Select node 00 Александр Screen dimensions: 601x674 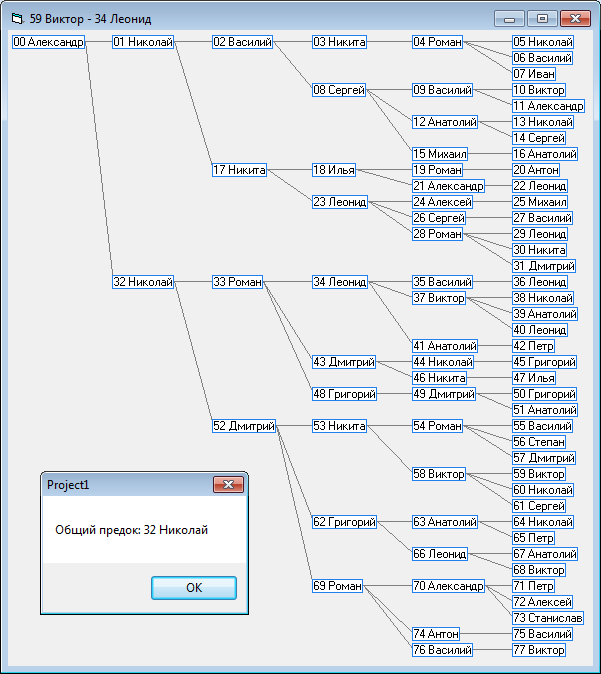[x=48, y=42]
